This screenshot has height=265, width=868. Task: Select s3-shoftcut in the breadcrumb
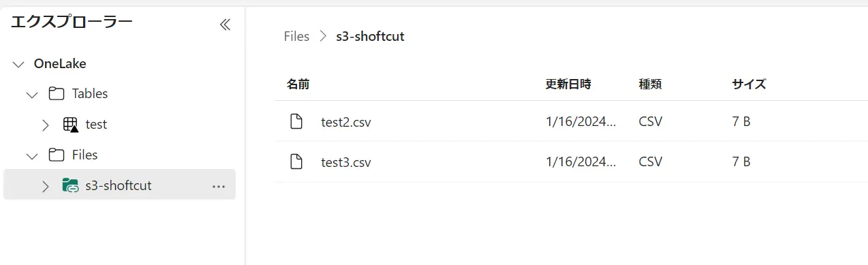point(370,37)
